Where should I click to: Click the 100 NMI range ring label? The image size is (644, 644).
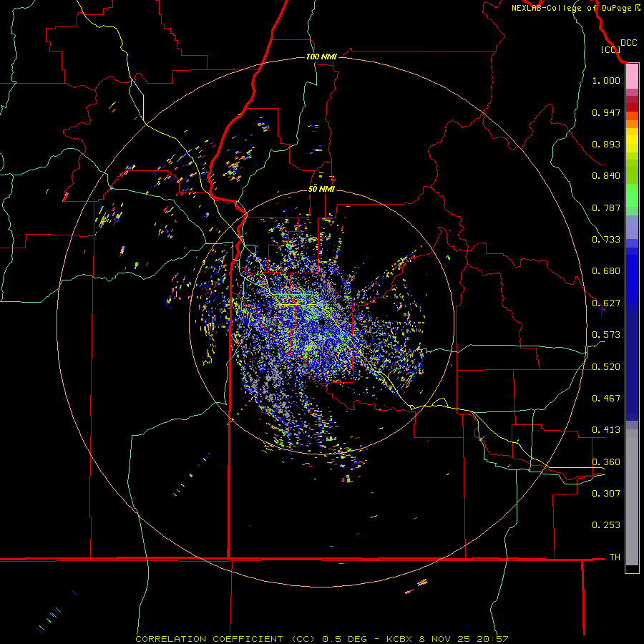click(321, 57)
